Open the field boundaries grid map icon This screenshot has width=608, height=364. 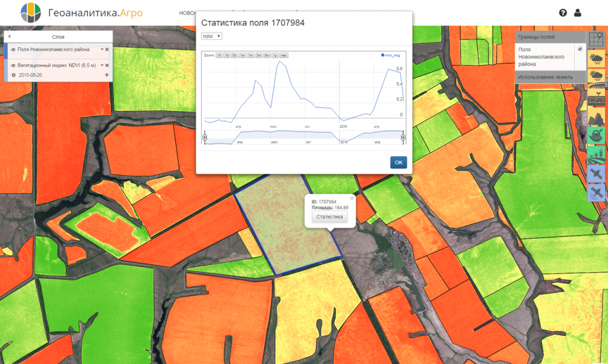(x=596, y=39)
